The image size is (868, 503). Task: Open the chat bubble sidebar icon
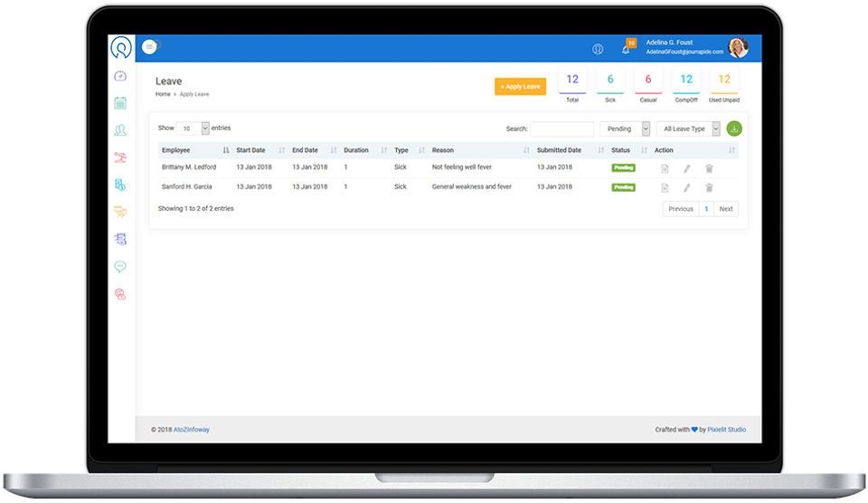click(x=120, y=267)
